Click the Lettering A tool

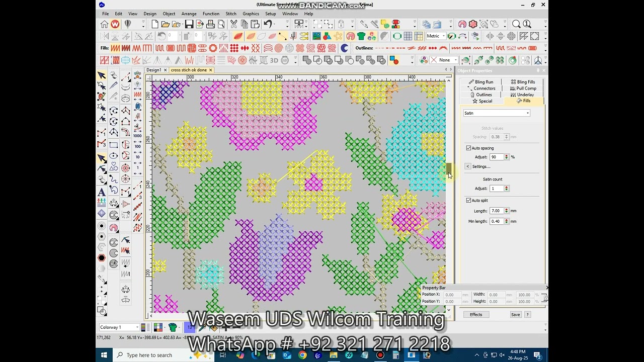coord(102,192)
